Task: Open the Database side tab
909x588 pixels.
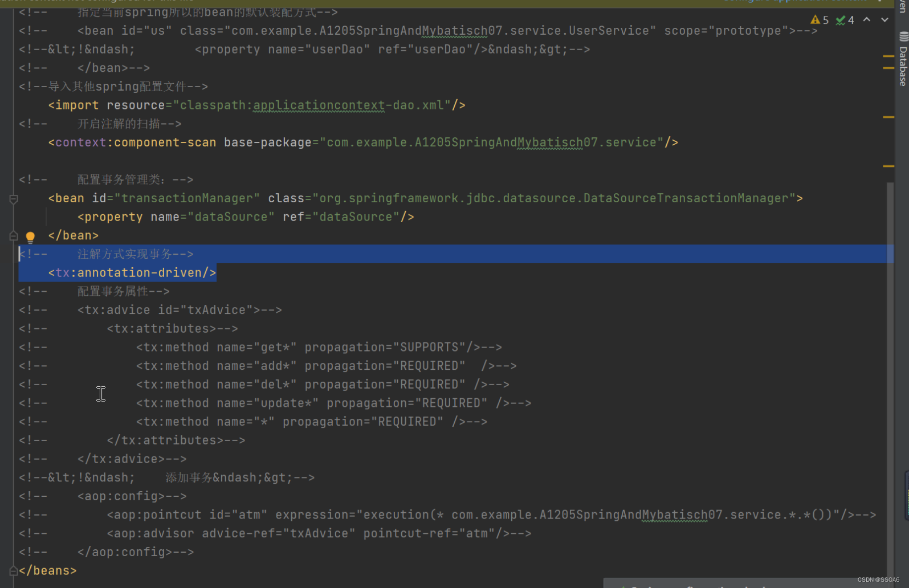Action: tap(903, 59)
